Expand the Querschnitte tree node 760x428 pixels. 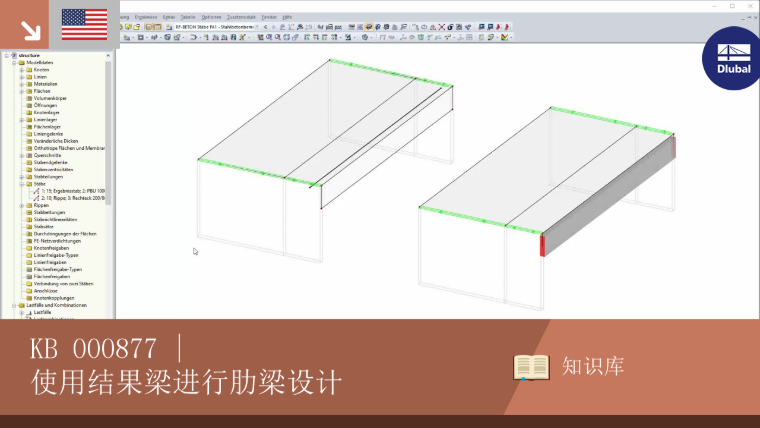click(x=21, y=156)
